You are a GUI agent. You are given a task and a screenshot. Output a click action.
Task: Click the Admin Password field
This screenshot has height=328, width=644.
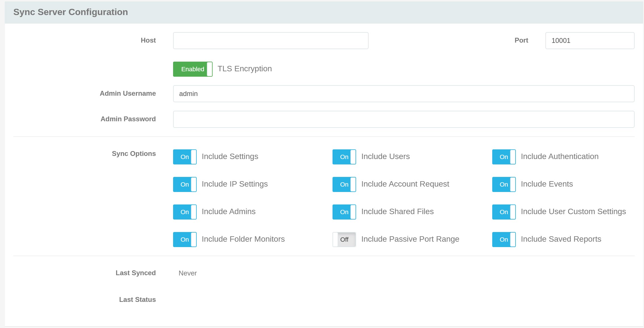(x=404, y=119)
